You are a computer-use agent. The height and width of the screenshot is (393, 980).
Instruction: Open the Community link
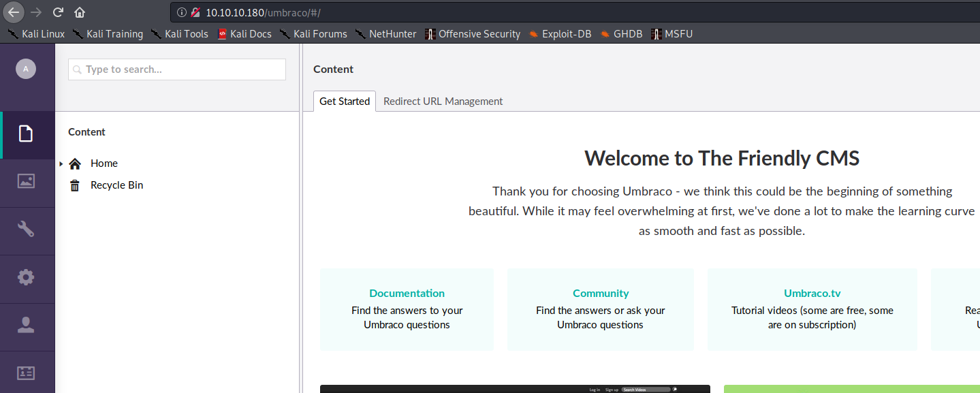pyautogui.click(x=600, y=293)
